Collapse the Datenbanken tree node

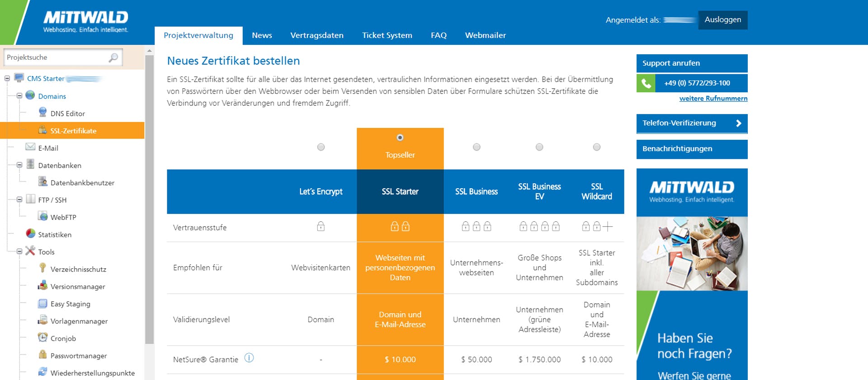click(19, 165)
